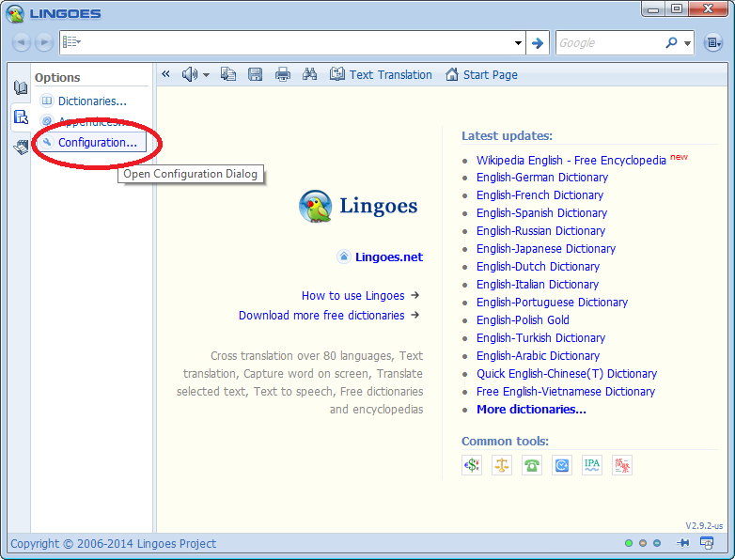This screenshot has width=735, height=560.
Task: Open the English-Dutch Dictionary link
Action: point(539,266)
